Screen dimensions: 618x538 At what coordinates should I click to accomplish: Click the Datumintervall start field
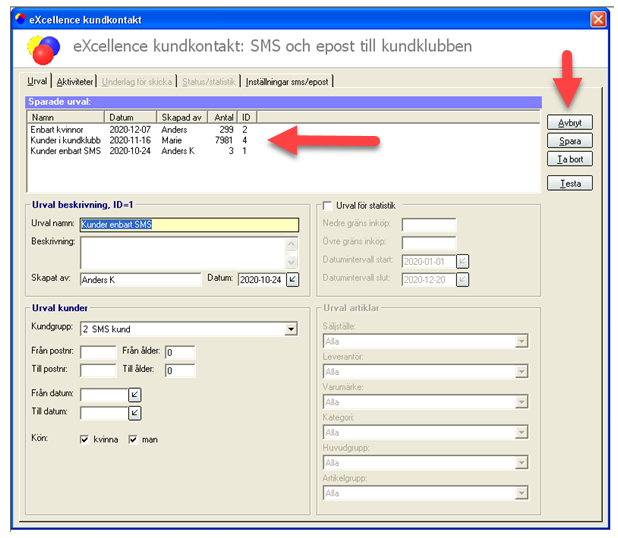pyautogui.click(x=429, y=261)
